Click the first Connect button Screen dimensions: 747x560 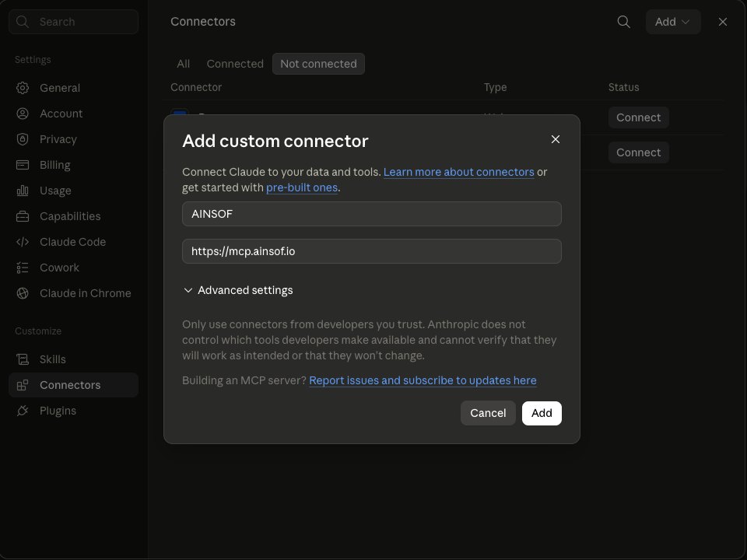point(638,117)
